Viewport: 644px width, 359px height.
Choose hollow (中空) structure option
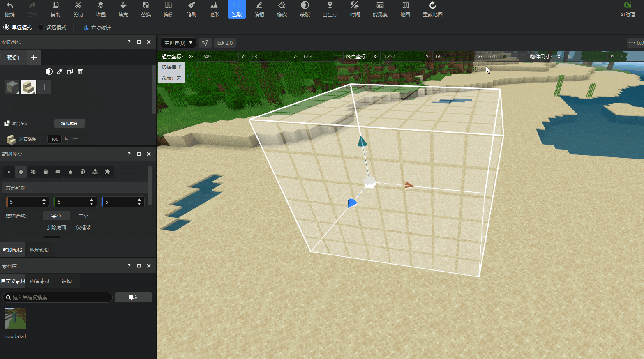click(83, 216)
